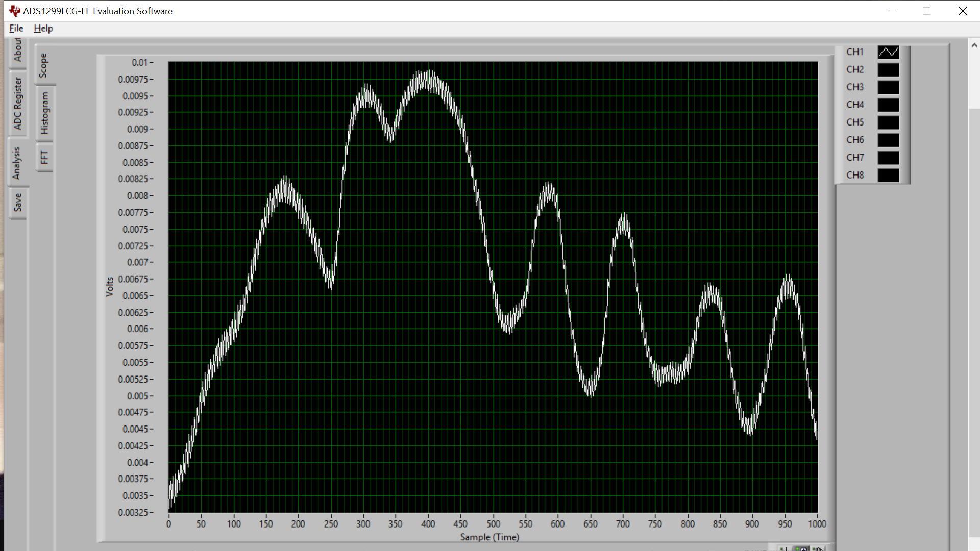
Task: Open the Help menu
Action: tap(43, 29)
